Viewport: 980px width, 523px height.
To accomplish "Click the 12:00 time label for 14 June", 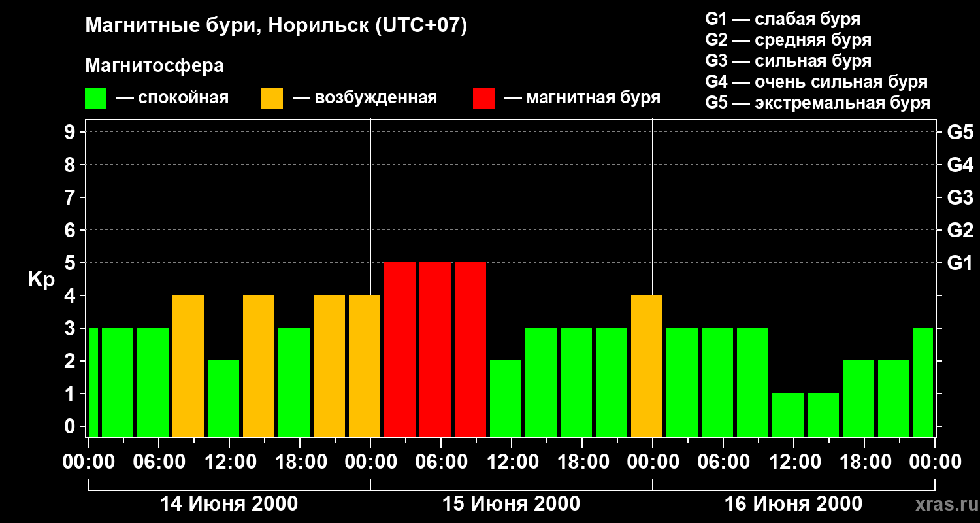I will 229,462.
